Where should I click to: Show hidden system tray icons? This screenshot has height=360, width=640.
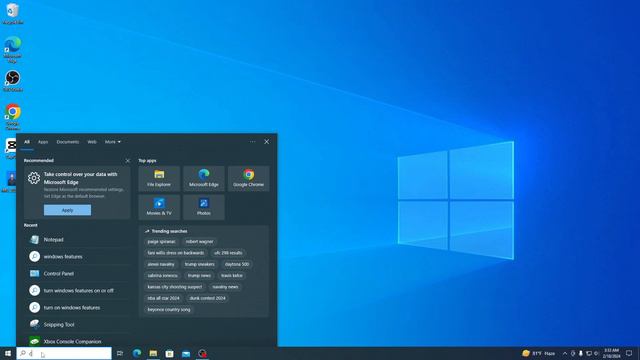(x=565, y=353)
